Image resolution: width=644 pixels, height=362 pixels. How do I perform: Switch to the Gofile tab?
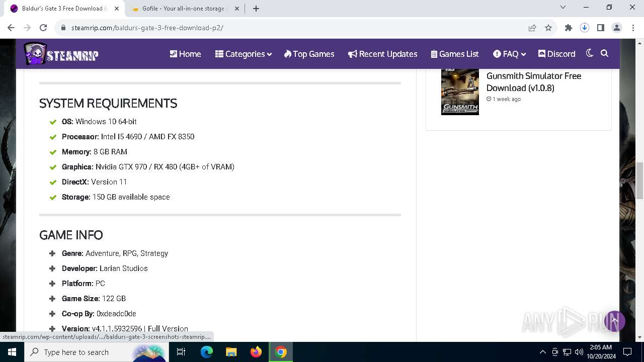pos(184,9)
